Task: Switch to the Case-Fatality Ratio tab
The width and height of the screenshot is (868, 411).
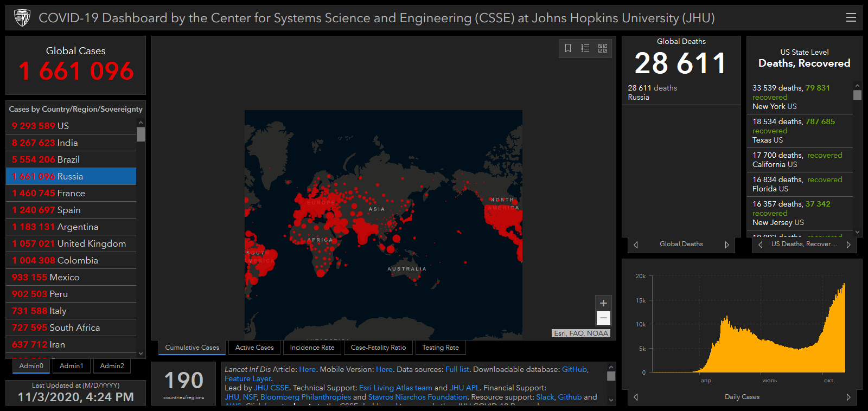Action: point(378,348)
